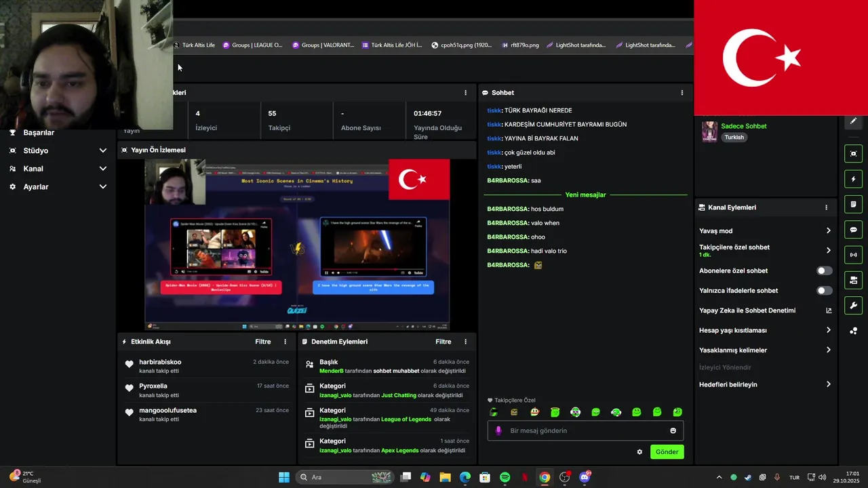Open the Sohbet panel three-dot menu
The width and height of the screenshot is (868, 488).
coord(682,93)
